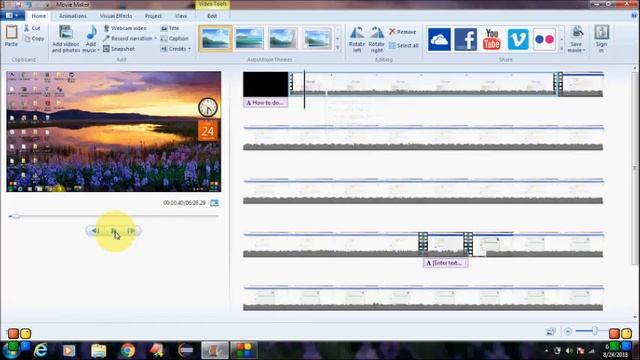Image resolution: width=640 pixels, height=360 pixels.
Task: Open Google Chrome from taskbar
Action: [127, 350]
